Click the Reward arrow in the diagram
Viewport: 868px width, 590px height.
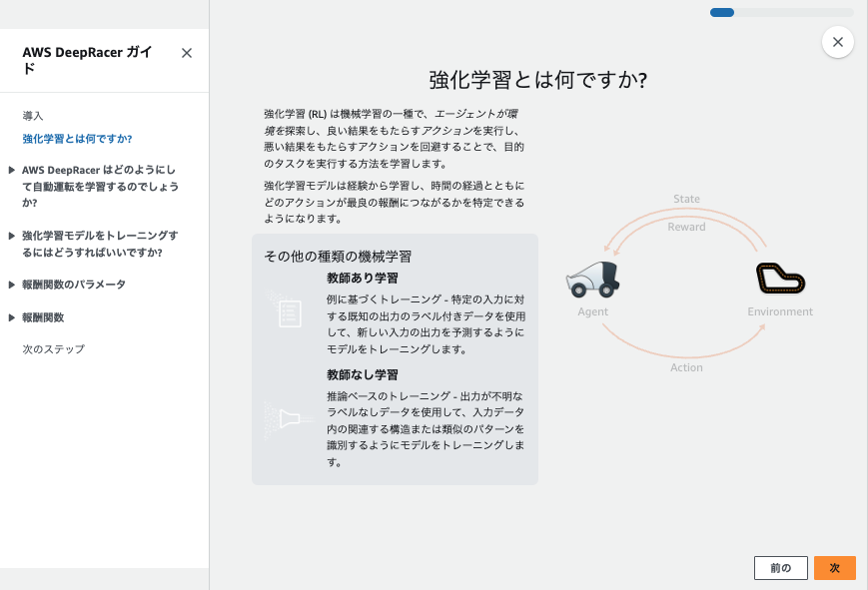coord(686,228)
